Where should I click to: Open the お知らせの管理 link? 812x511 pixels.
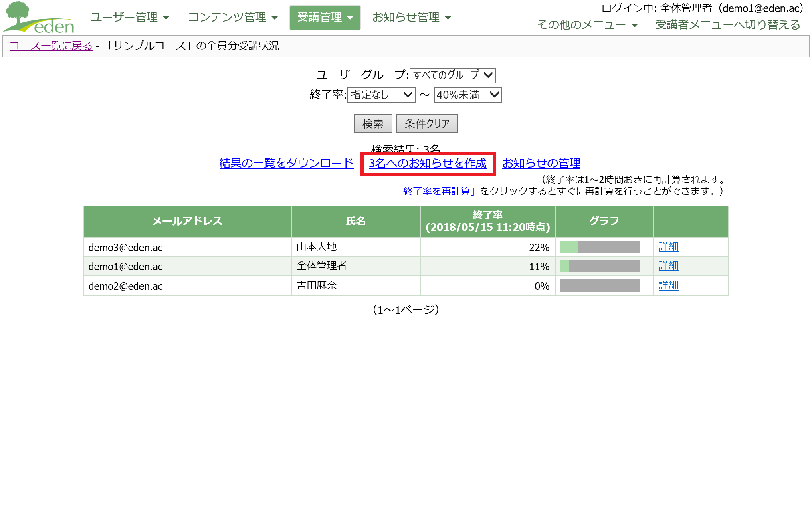pos(541,163)
